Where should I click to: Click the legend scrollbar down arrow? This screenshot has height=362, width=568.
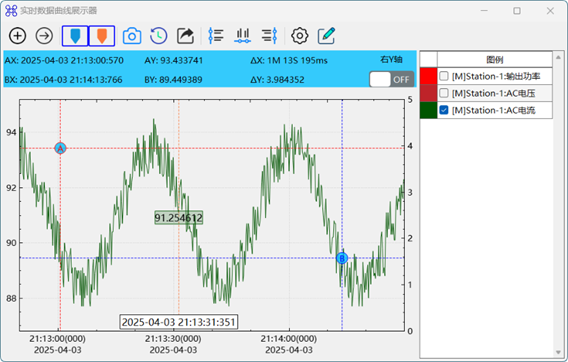coord(558,352)
